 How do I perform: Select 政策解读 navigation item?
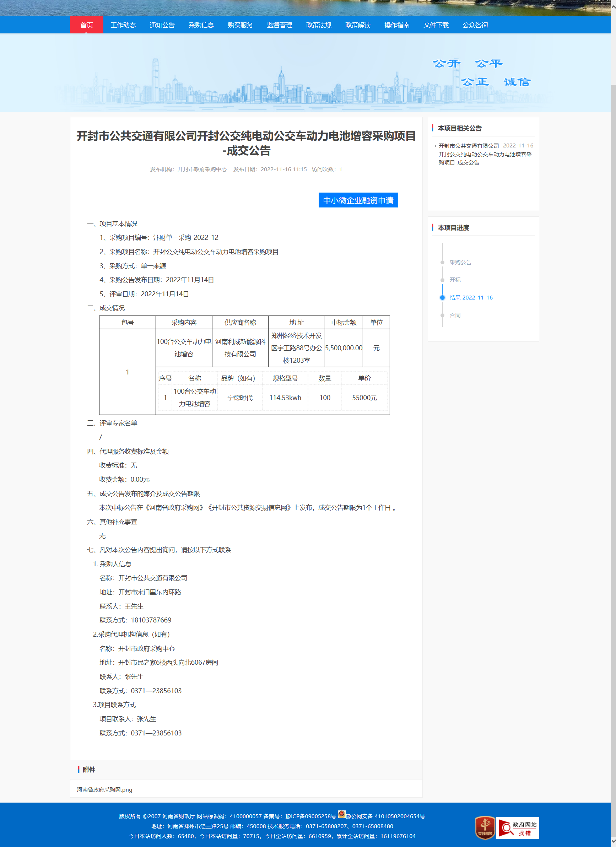(x=358, y=25)
